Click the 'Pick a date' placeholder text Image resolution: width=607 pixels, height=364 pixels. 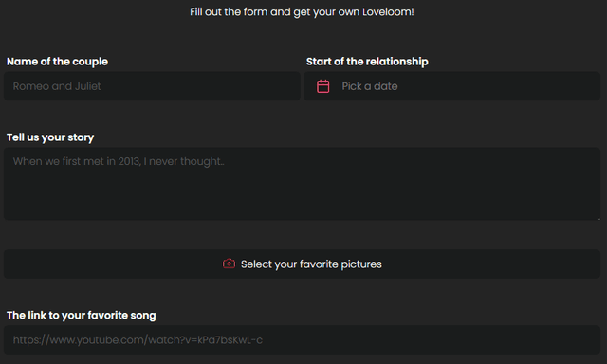(x=370, y=86)
